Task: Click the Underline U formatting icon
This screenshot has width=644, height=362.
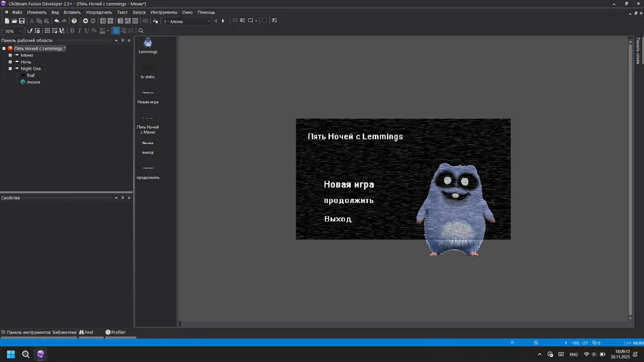Action: click(87, 31)
